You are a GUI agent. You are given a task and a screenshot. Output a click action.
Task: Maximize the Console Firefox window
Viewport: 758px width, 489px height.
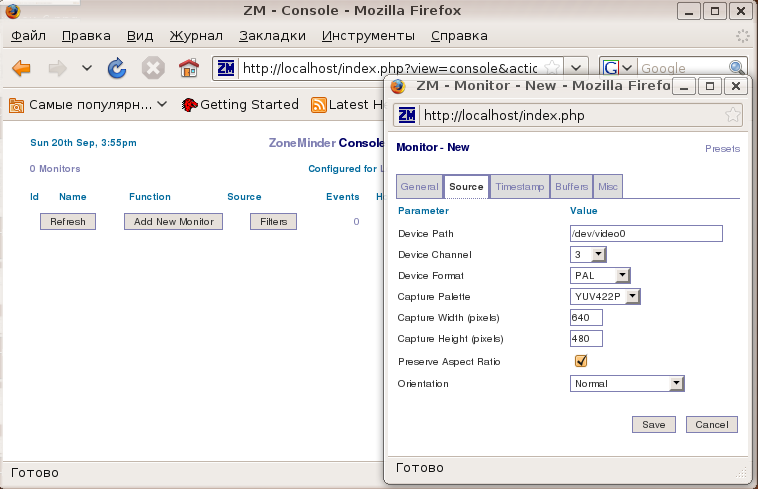pos(715,11)
